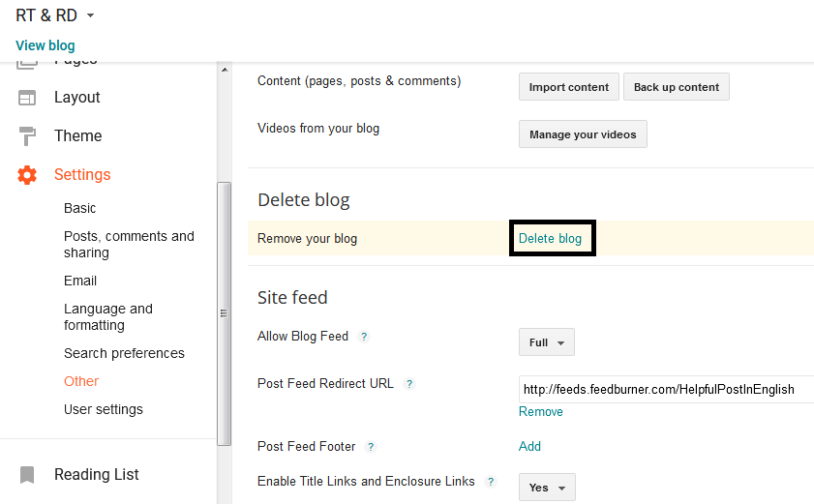Open Language and formatting settings
Image resolution: width=814 pixels, height=504 pixels.
coord(108,316)
